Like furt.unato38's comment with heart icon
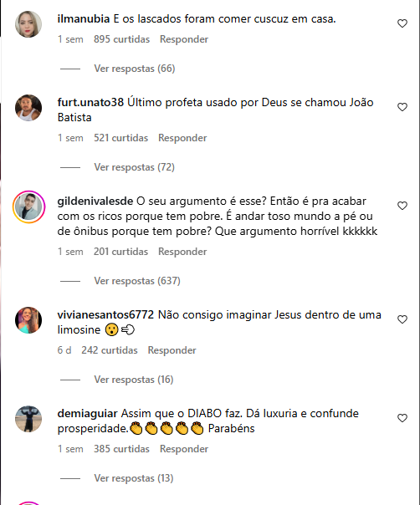Viewport: 420px width, 505px height. tap(402, 107)
